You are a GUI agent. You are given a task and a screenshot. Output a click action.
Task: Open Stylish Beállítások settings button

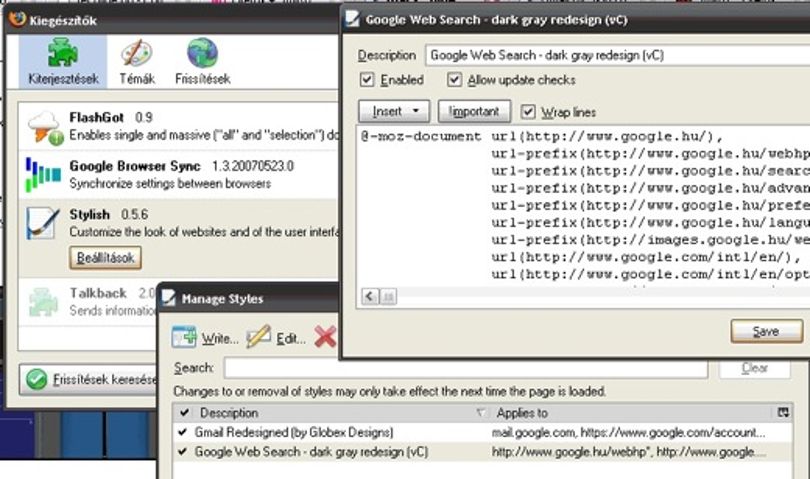(x=105, y=258)
